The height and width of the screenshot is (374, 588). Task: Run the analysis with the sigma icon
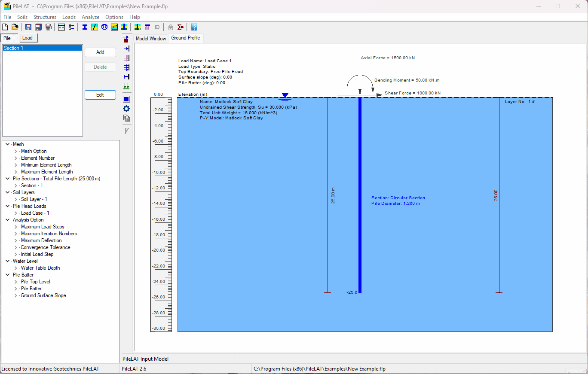tap(181, 27)
